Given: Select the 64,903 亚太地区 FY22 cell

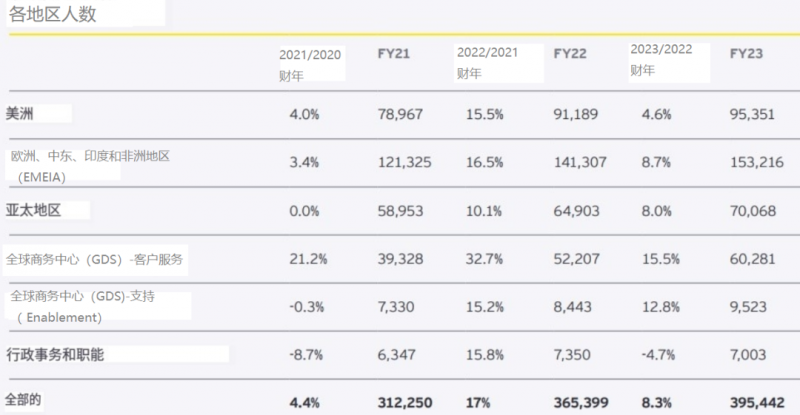Looking at the screenshot, I should pos(574,212).
